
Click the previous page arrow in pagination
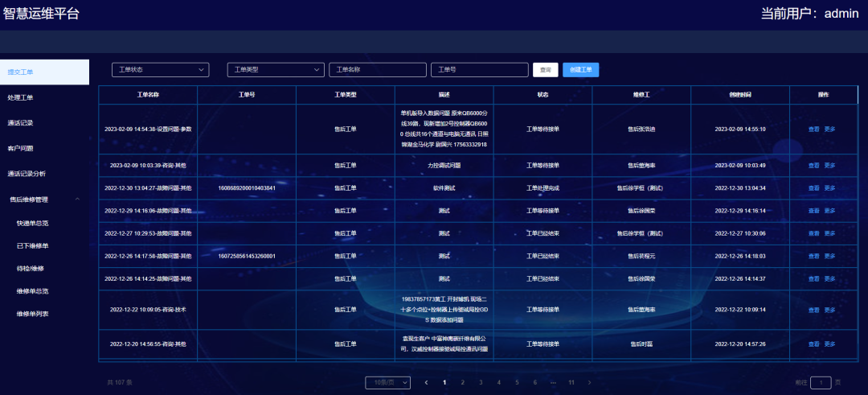tap(426, 382)
